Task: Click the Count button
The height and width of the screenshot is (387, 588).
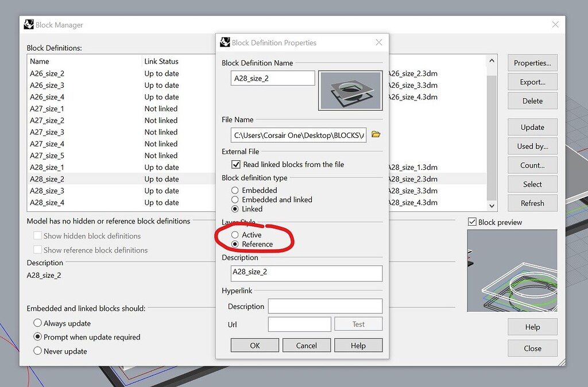Action: (x=532, y=165)
